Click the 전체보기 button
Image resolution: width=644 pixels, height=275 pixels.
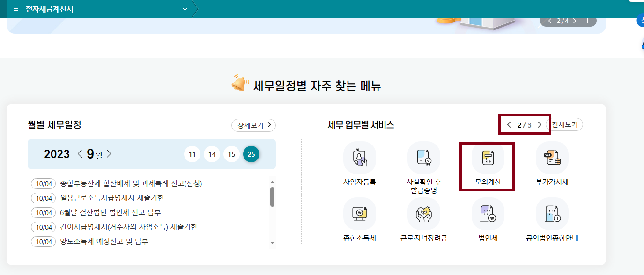click(x=565, y=124)
